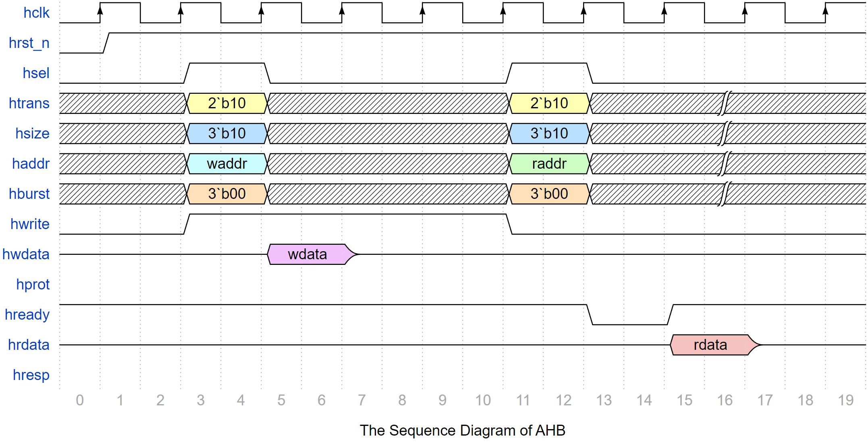Screen dimensions: 868x442
Task: Click the hrdata signal label
Action: 29,345
